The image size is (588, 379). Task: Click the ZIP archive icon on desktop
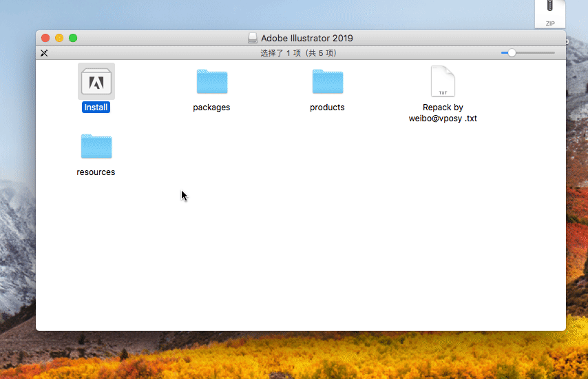550,14
